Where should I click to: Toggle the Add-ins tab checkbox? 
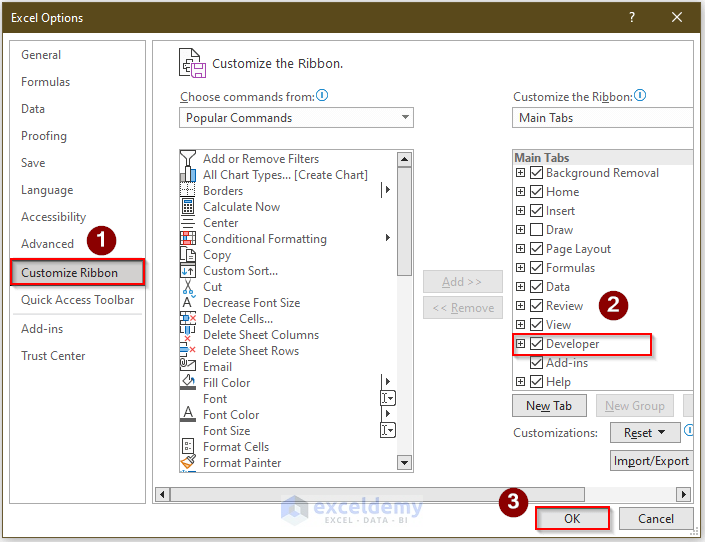coord(536,363)
